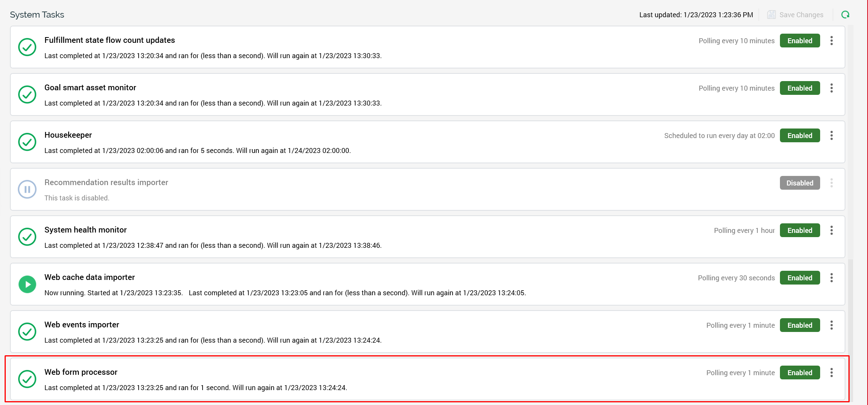The height and width of the screenshot is (405, 868).
Task: Click the refresh icon beside Save Changes
Action: point(845,15)
